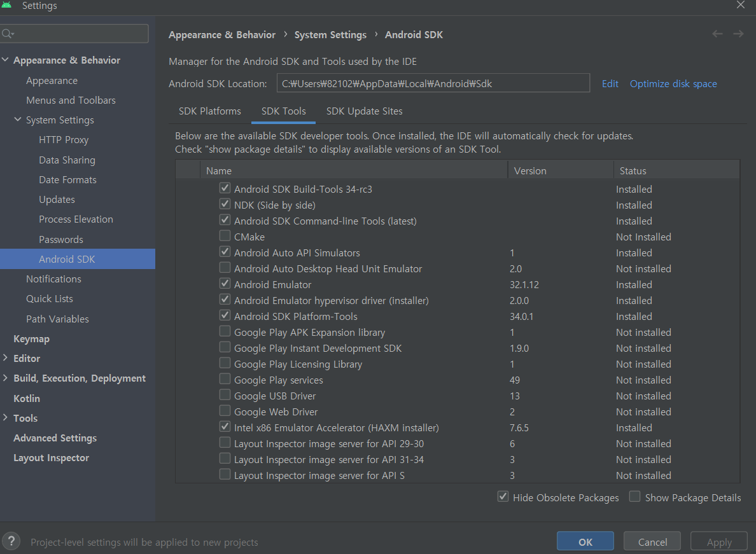Switch to the SDK Platforms tab
The width and height of the screenshot is (756, 554).
click(x=210, y=111)
